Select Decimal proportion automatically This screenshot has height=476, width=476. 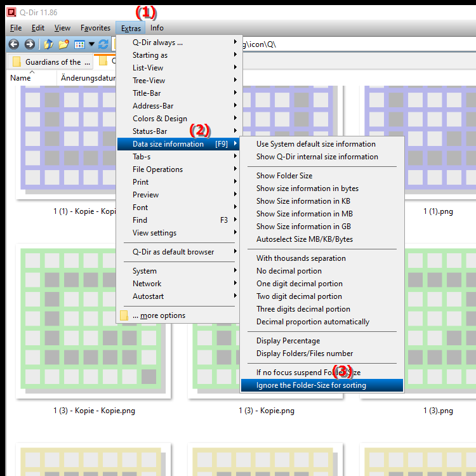tap(322, 322)
